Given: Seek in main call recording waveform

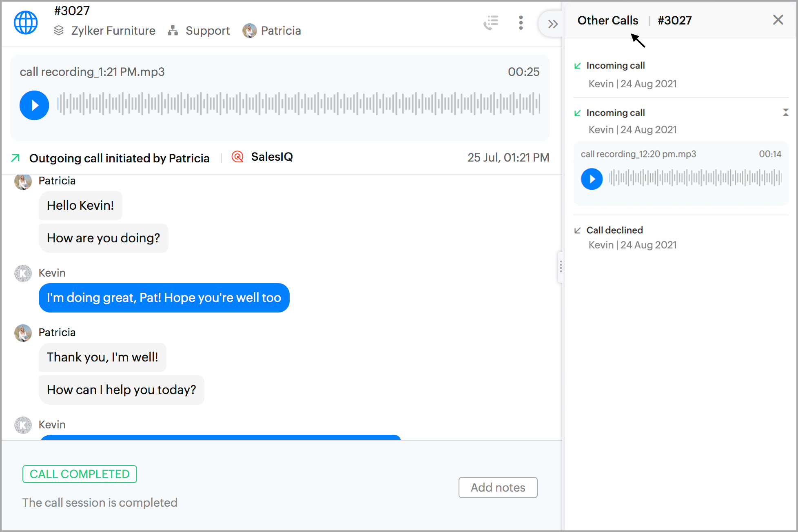Looking at the screenshot, I should 298,104.
